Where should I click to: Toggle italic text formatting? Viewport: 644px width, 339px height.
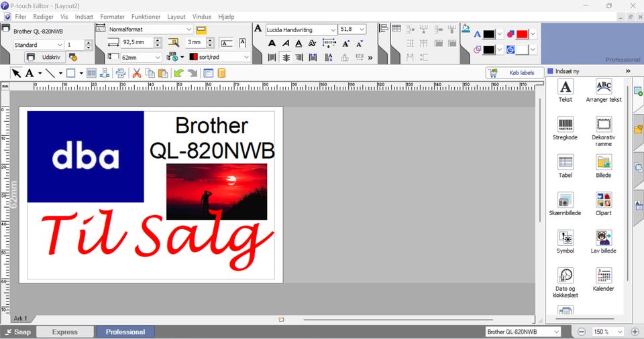[286, 44]
